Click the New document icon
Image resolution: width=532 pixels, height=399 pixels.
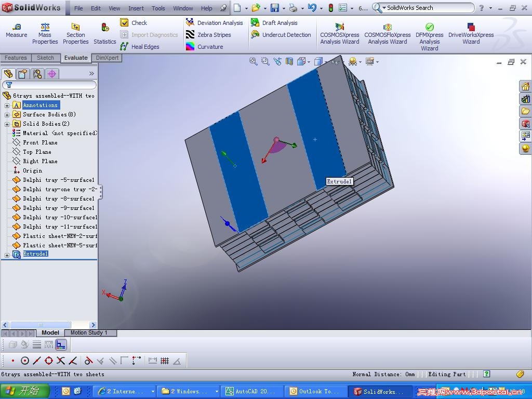(237, 8)
